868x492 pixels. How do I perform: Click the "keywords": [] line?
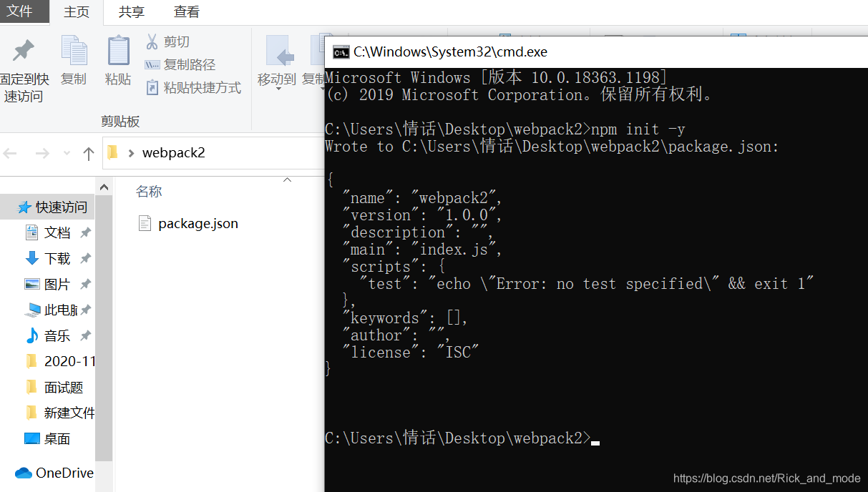(x=405, y=318)
